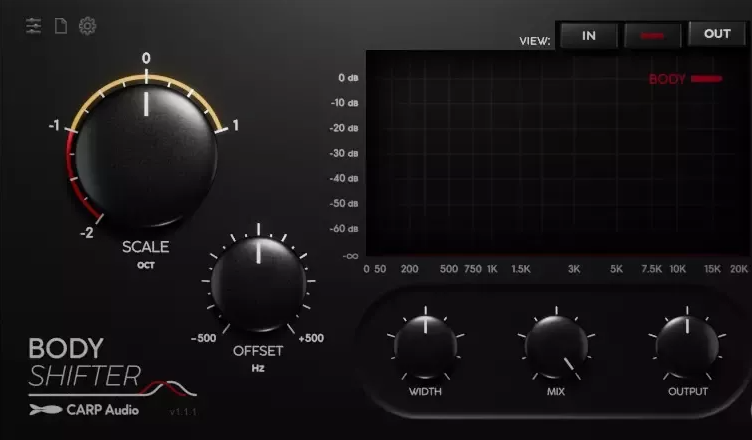Click the OFFSET label
The height and width of the screenshot is (440, 752).
coord(258,351)
